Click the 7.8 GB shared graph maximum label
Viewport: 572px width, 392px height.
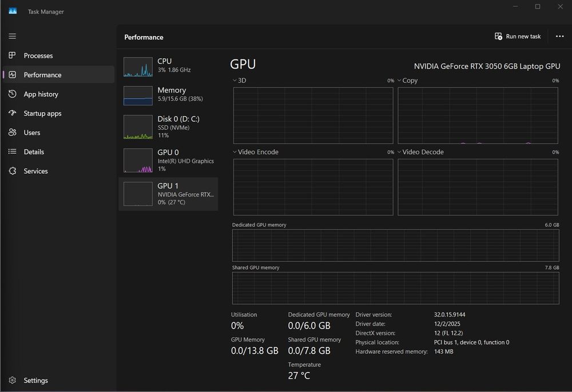click(552, 267)
